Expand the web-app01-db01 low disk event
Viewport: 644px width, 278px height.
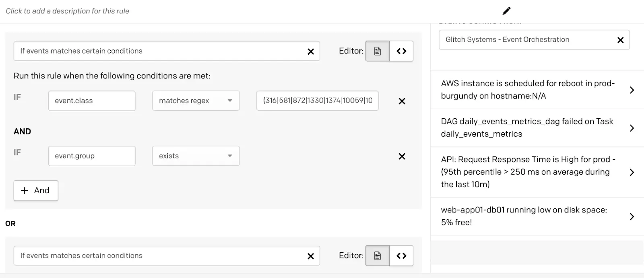537,216
